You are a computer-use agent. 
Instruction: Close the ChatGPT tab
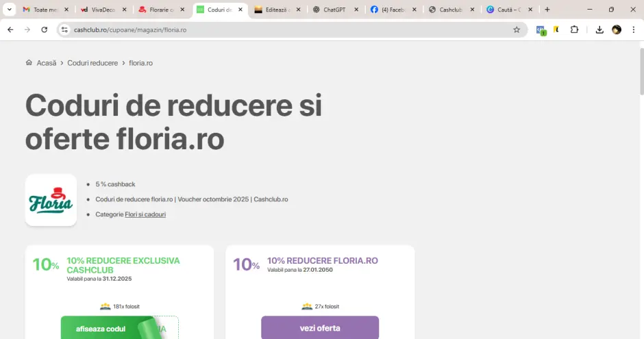click(356, 10)
